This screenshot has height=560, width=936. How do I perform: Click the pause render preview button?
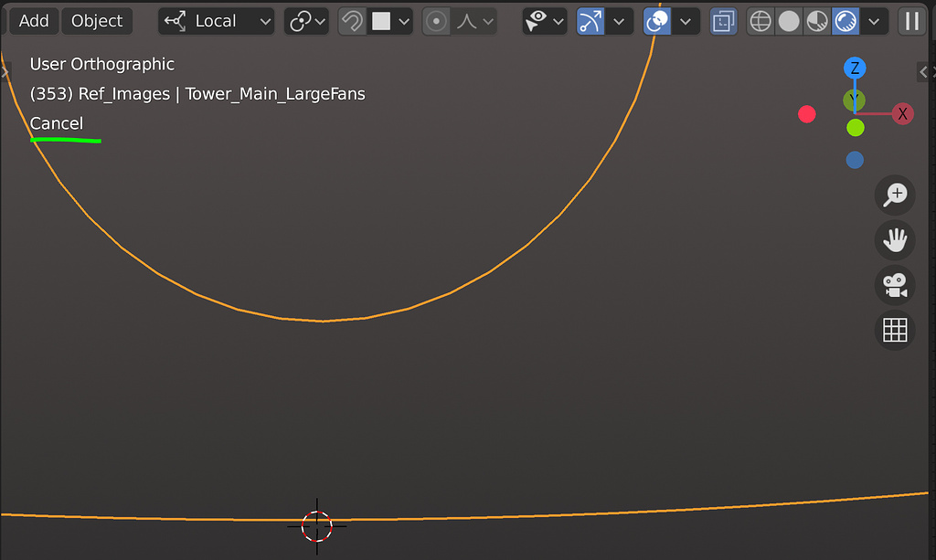click(x=911, y=22)
